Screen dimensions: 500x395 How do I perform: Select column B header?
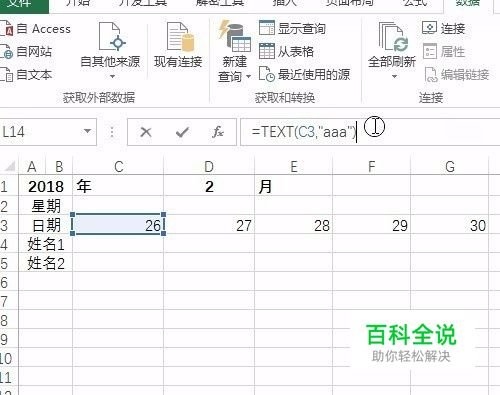tap(59, 166)
